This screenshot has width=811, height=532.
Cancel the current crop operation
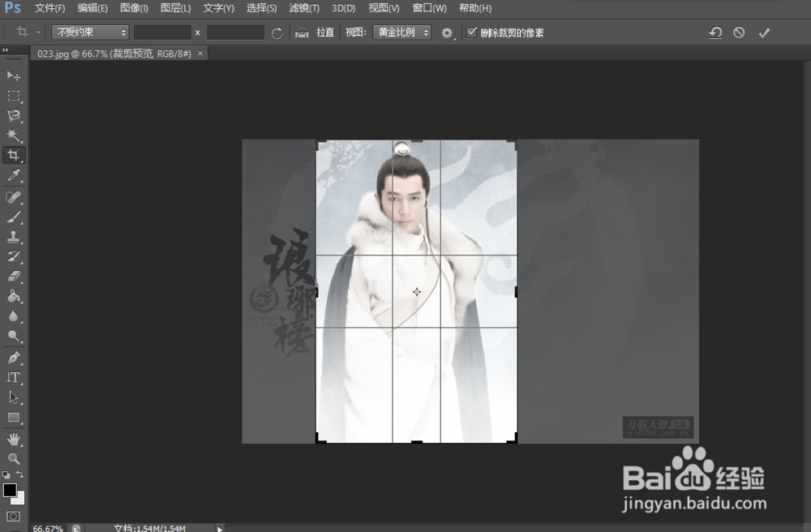(739, 32)
